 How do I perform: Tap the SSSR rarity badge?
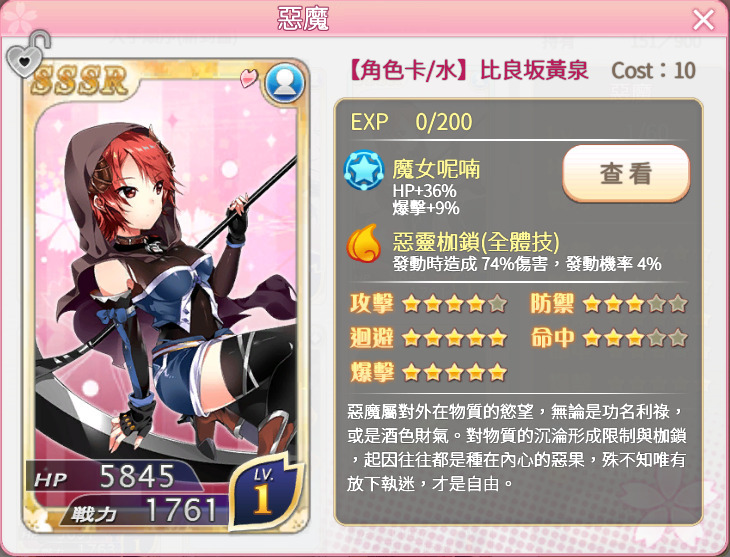point(80,80)
